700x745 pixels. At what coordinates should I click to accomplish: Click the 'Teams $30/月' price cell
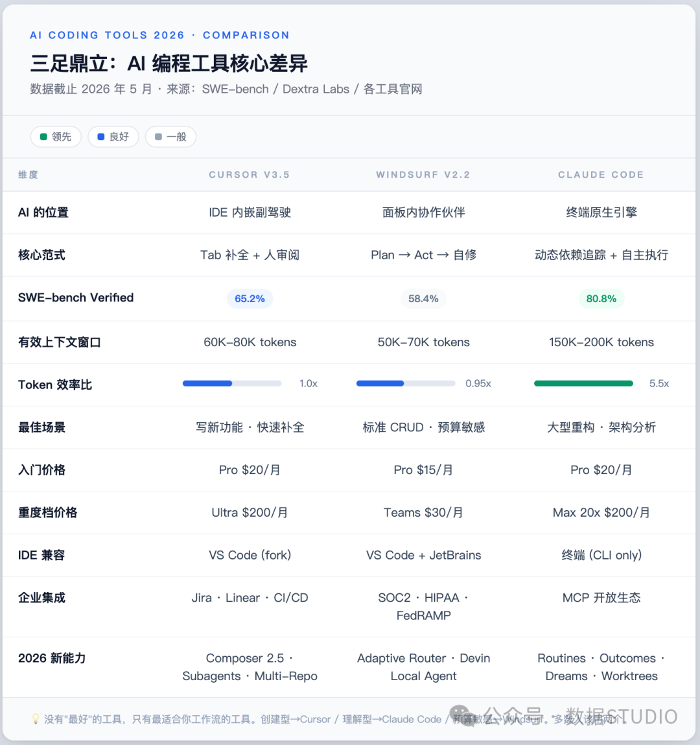click(x=424, y=513)
